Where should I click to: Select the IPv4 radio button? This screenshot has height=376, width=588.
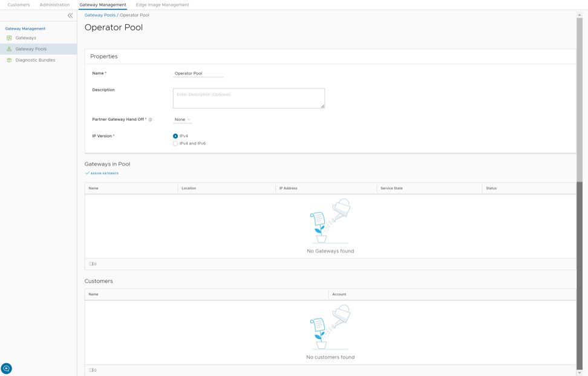coord(175,136)
